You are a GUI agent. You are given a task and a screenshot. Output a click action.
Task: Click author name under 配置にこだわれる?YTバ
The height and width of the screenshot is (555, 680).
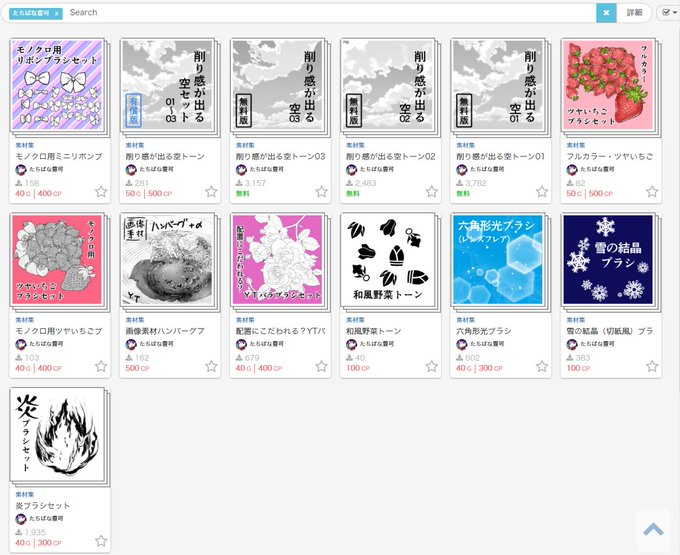266,344
